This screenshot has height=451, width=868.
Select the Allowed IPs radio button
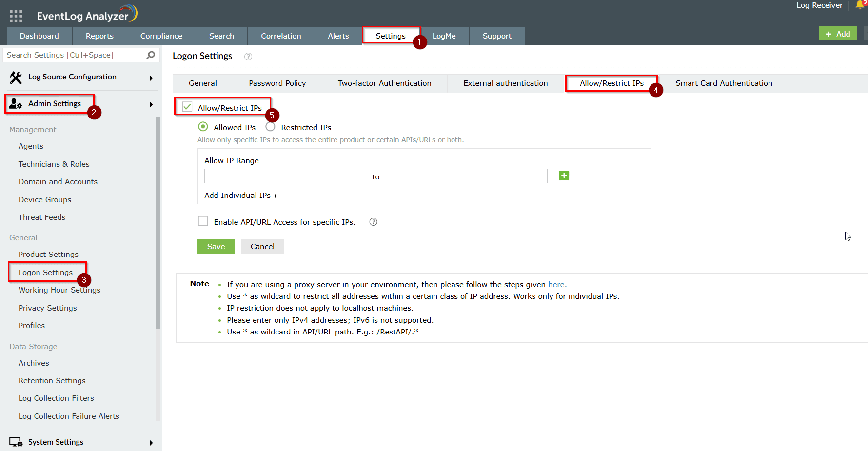203,127
